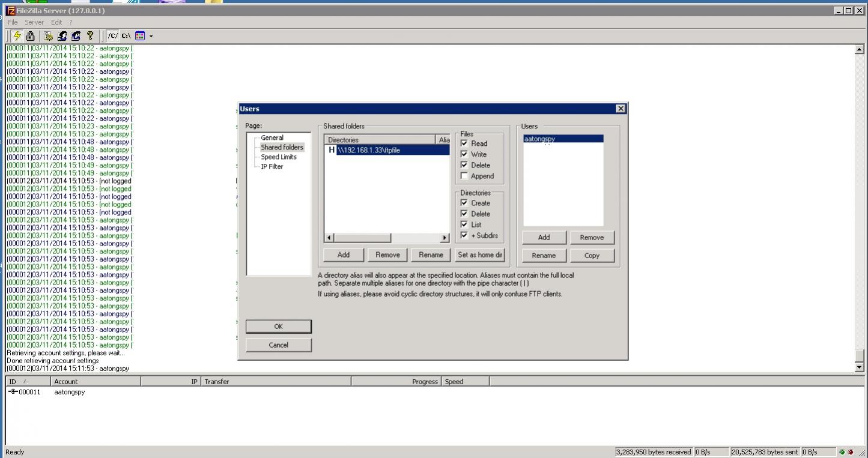Open the File menu
Image resolution: width=868 pixels, height=458 pixels.
pyautogui.click(x=13, y=22)
